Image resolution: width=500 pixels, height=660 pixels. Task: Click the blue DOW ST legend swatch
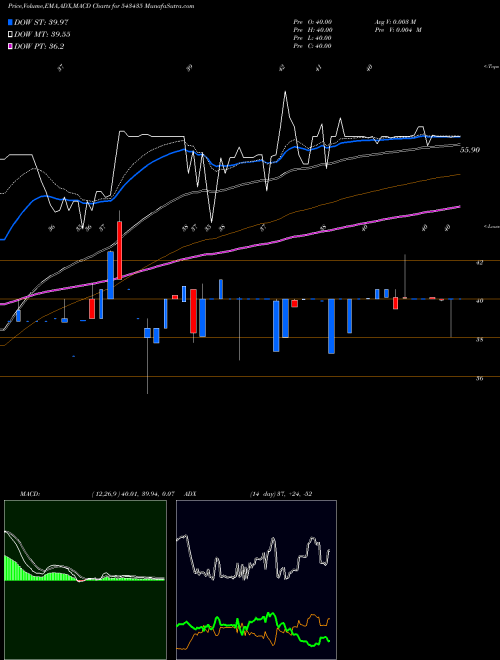(x=11, y=22)
